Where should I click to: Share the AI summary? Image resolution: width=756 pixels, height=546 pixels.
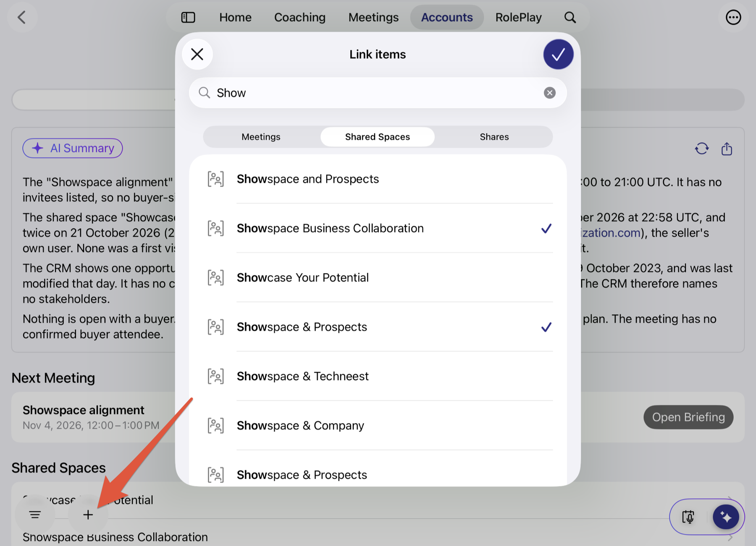pos(727,149)
